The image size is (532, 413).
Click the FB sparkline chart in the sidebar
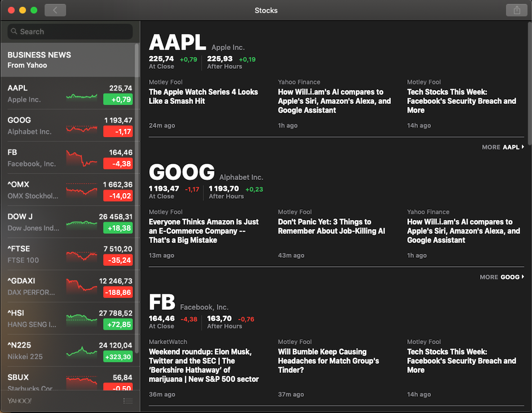click(x=82, y=159)
